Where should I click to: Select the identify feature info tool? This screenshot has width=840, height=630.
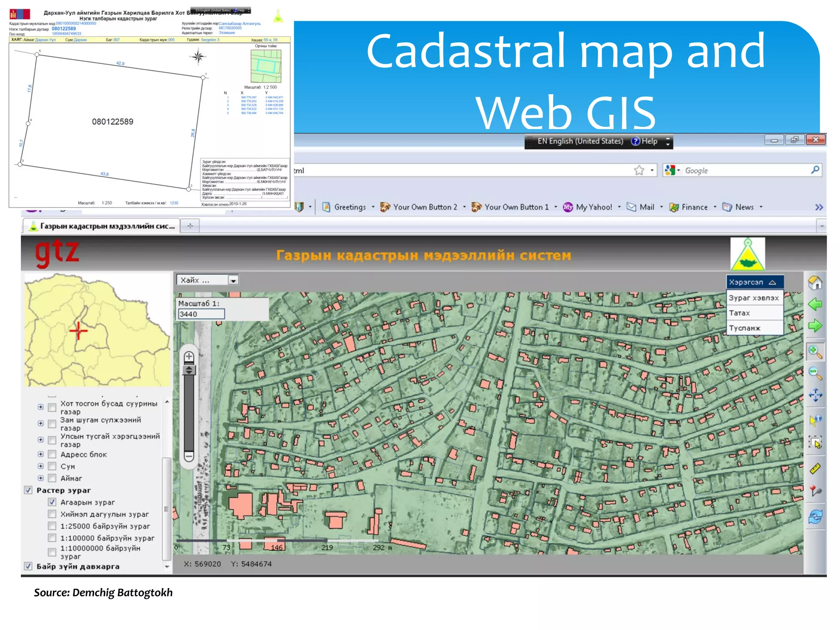pyautogui.click(x=815, y=420)
